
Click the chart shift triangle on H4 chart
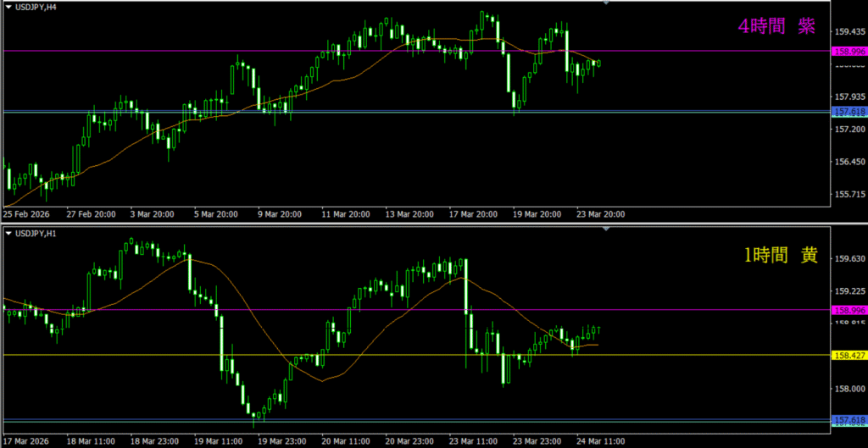tap(605, 3)
